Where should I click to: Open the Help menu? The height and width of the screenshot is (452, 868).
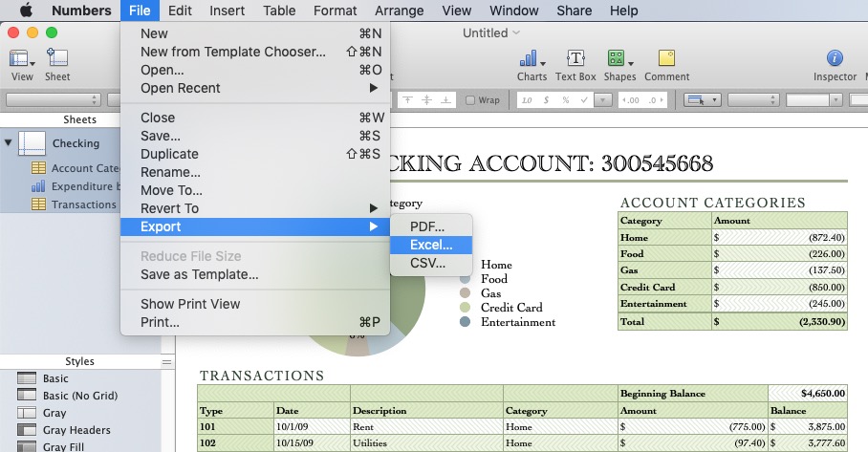point(624,11)
